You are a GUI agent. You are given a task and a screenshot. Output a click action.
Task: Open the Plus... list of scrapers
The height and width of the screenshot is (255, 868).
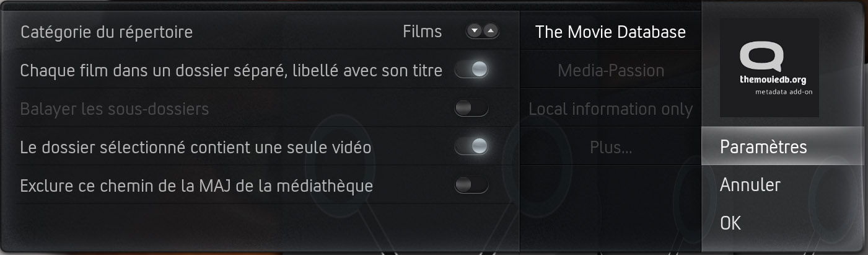[611, 147]
